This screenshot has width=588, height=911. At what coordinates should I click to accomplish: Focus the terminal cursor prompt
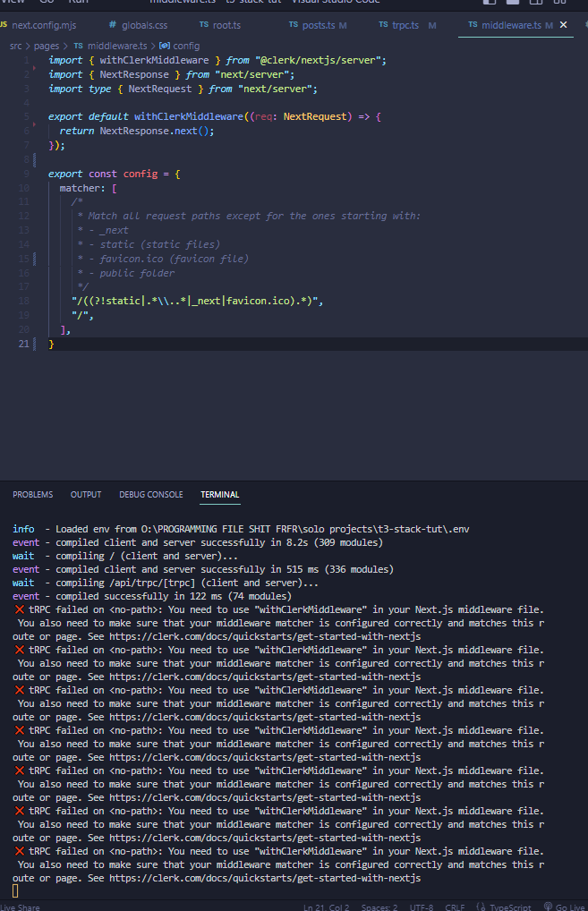coord(15,890)
